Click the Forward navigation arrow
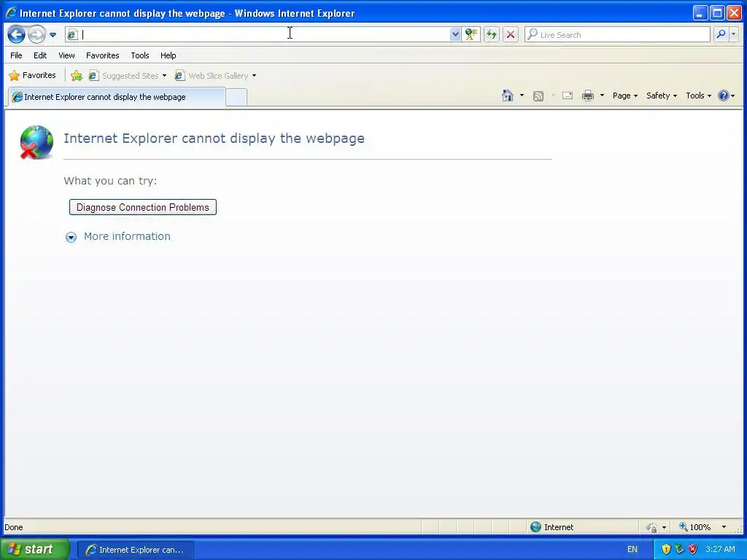The width and height of the screenshot is (747, 560). click(36, 35)
